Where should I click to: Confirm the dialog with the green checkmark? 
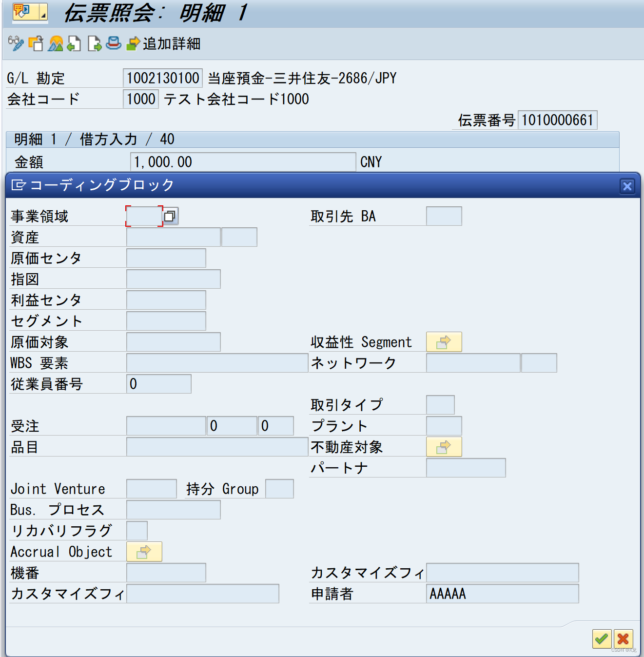coord(601,639)
